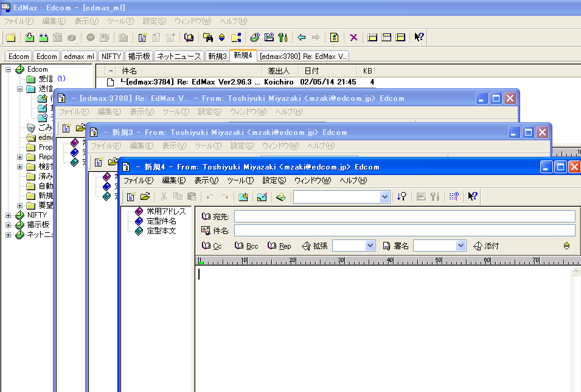Open 編集(E) menu in 新規4 window
The image size is (581, 392).
[x=174, y=181]
